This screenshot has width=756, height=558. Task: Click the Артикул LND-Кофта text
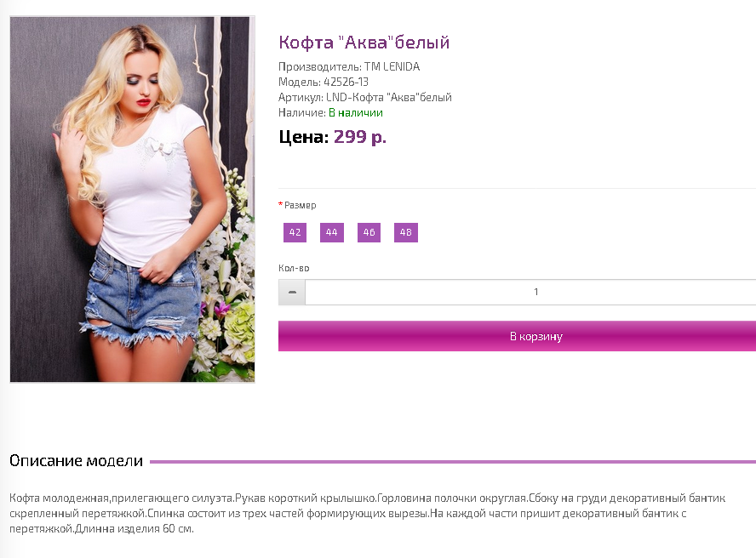click(x=365, y=97)
